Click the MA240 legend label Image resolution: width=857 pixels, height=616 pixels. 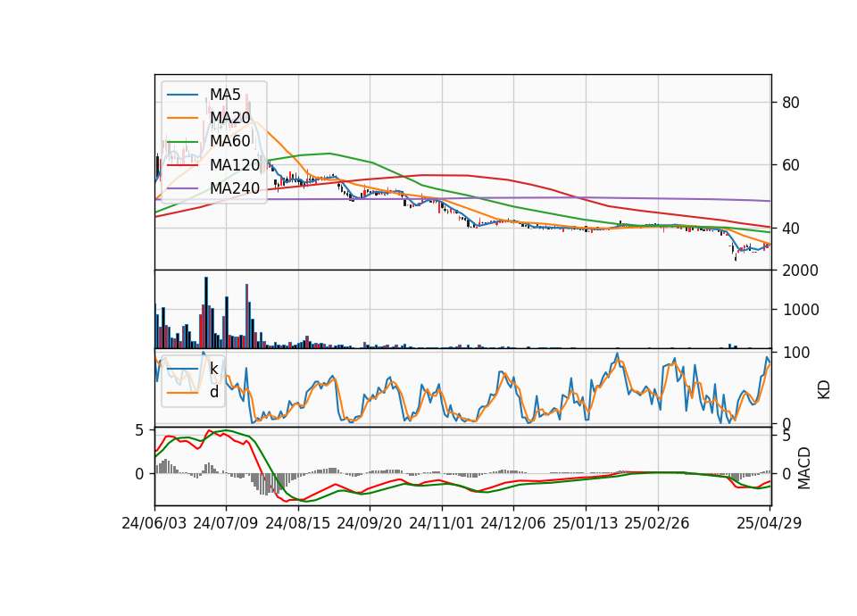(x=235, y=188)
